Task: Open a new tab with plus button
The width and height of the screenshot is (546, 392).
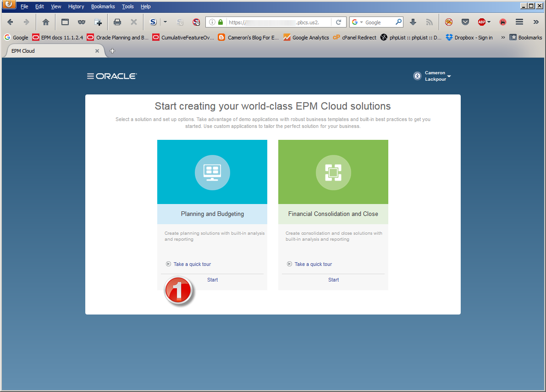Action: [x=112, y=51]
